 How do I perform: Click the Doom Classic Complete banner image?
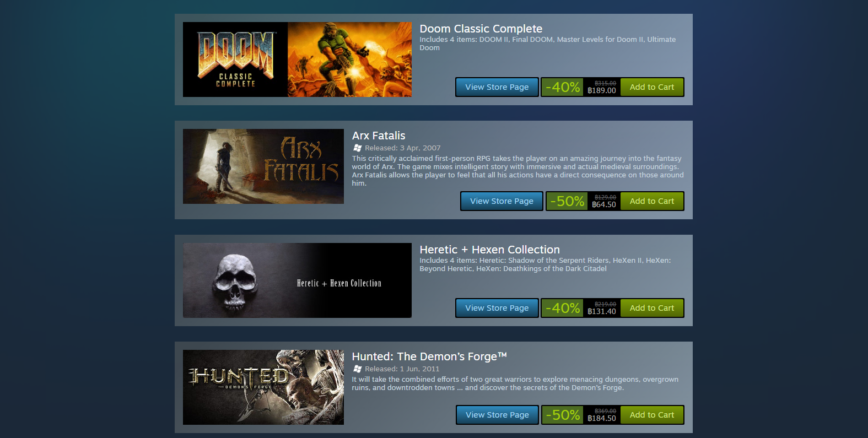tap(297, 60)
